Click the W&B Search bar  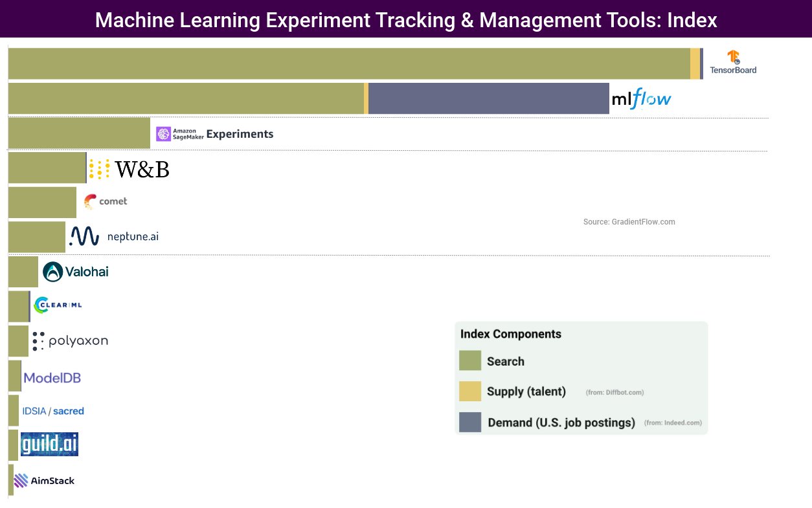[47, 168]
